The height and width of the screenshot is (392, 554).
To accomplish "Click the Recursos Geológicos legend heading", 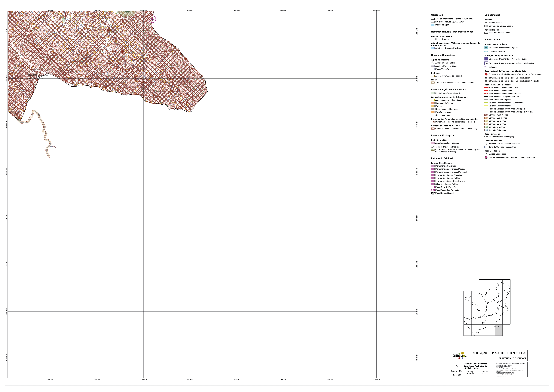I will tap(443, 55).
